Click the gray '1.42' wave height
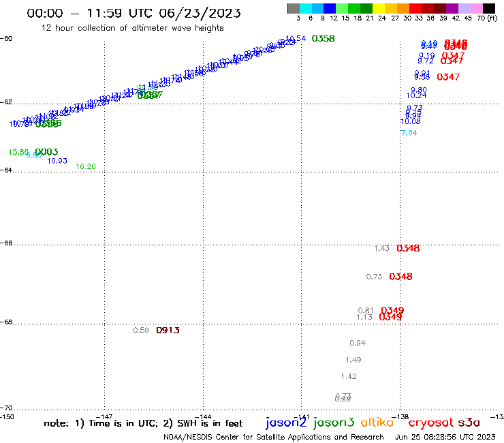504x443 pixels. pos(349,376)
